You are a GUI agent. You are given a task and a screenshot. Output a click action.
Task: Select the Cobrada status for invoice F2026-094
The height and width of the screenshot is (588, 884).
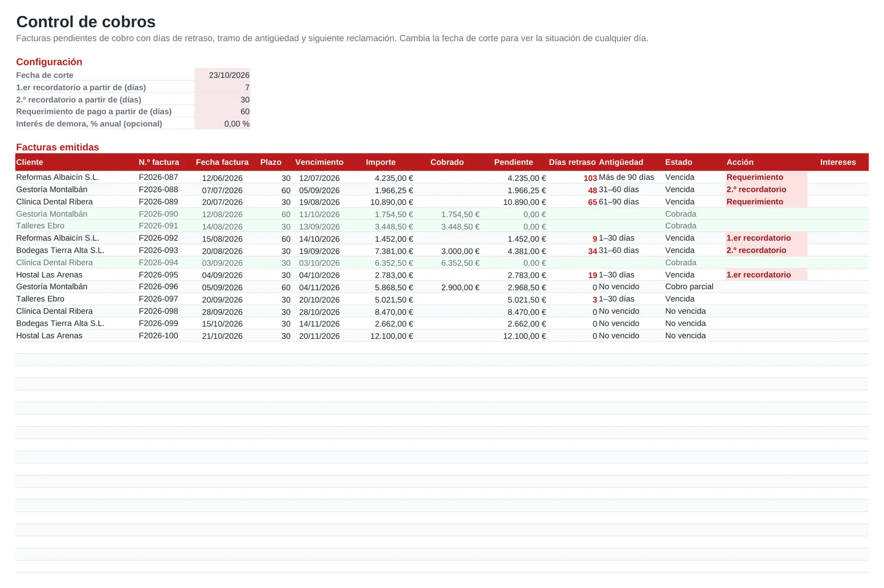681,262
